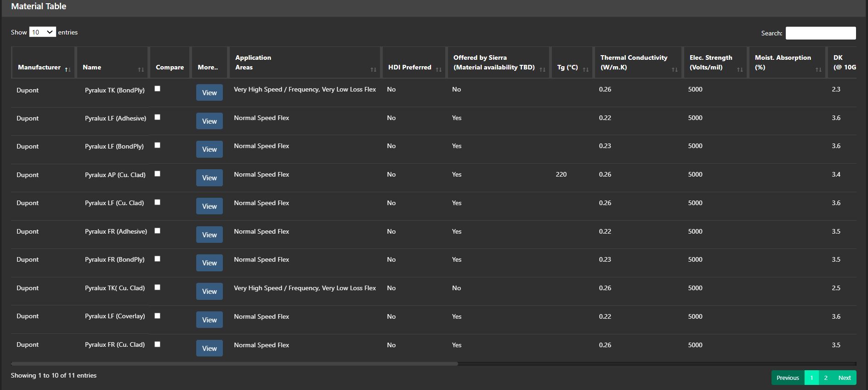Viewport: 868px width, 390px height.
Task: View details for Pyralux LF (Adhesive)
Action: [x=210, y=121]
